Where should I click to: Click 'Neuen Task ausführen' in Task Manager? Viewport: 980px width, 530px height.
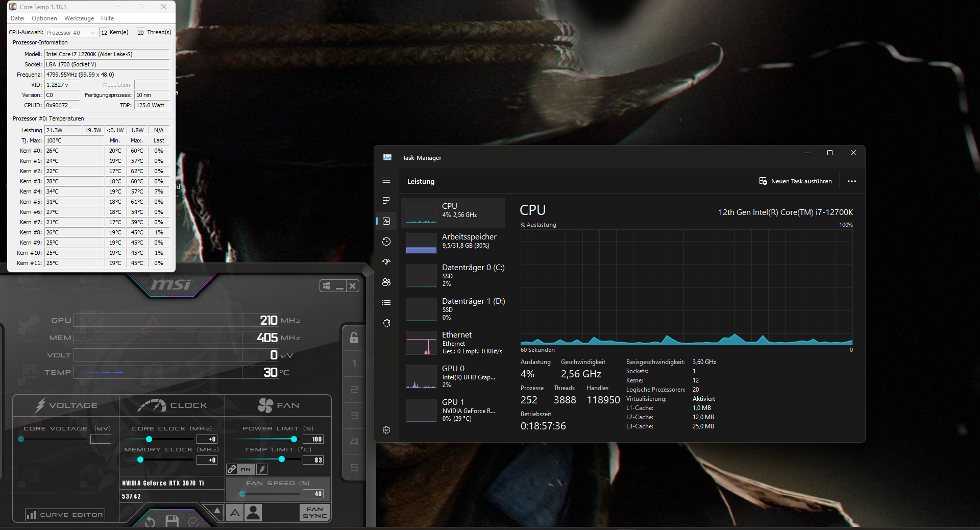pyautogui.click(x=795, y=181)
